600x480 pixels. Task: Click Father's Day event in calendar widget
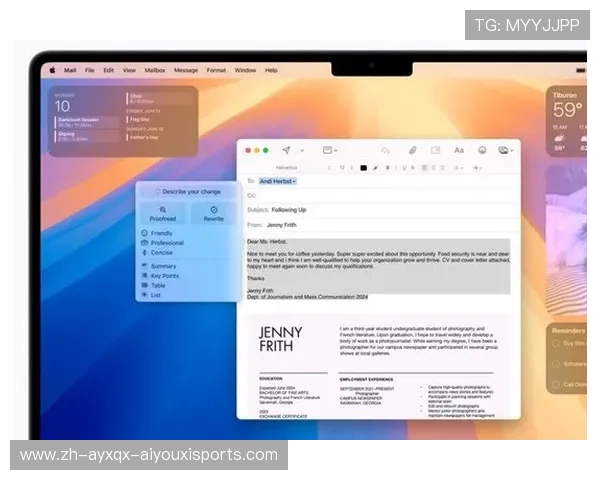pos(144,137)
